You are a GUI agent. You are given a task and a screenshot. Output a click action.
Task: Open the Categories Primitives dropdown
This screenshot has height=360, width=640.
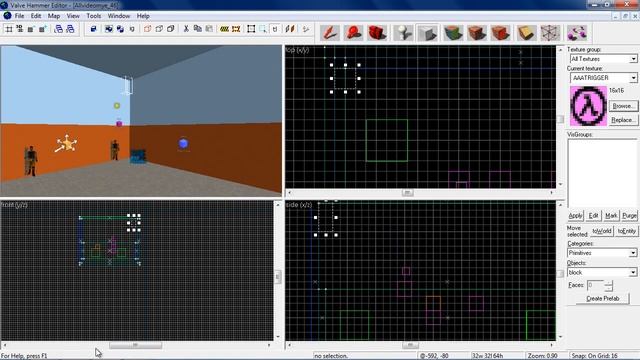[633, 253]
